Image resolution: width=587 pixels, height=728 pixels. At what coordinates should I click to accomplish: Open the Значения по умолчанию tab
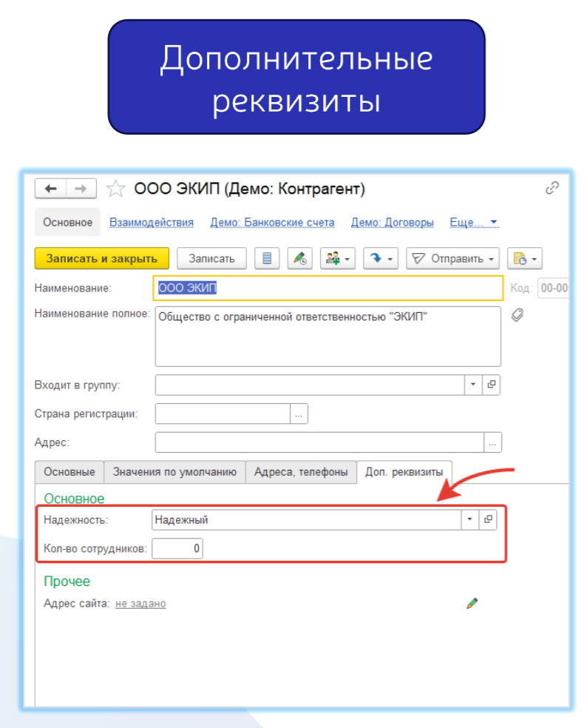point(174,472)
